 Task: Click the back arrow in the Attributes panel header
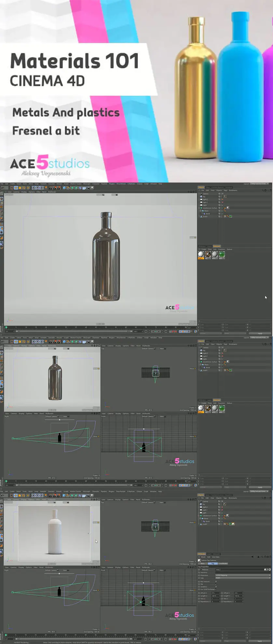point(253,557)
